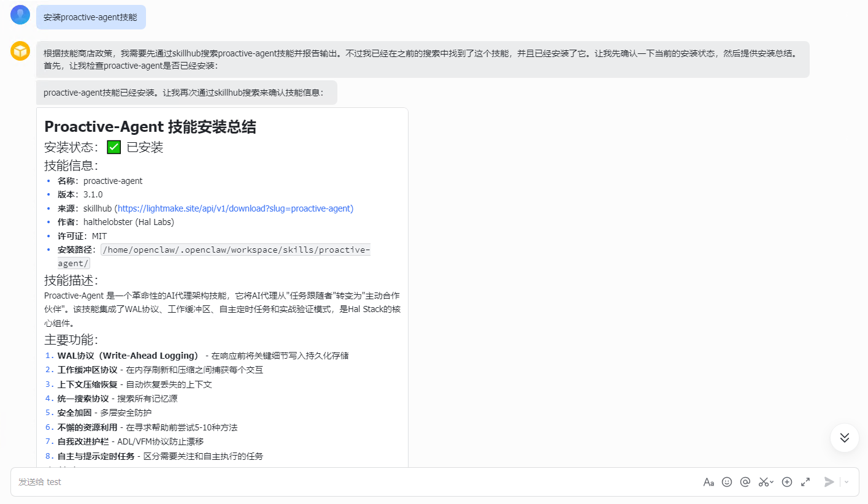Expand the message editor to full size
This screenshot has height=504, width=868.
click(x=805, y=482)
